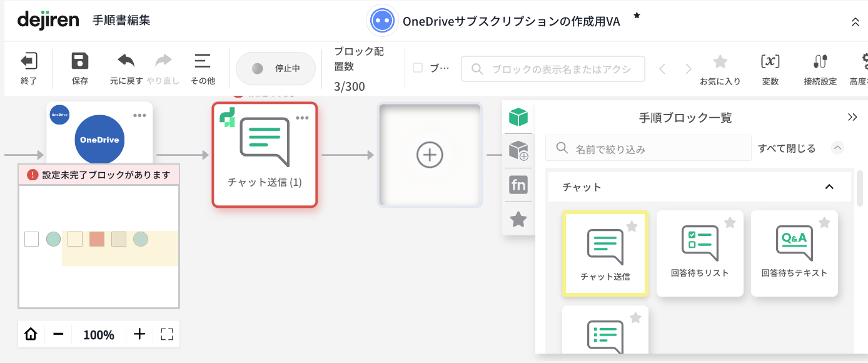The width and height of the screenshot is (868, 363).
Task: Click the minimap overview thumbnail
Action: pyautogui.click(x=99, y=246)
